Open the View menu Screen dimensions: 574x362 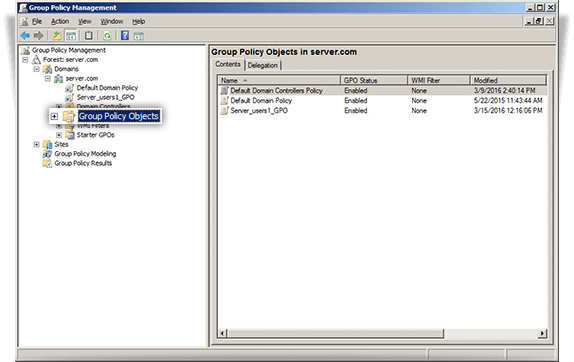pyautogui.click(x=85, y=22)
